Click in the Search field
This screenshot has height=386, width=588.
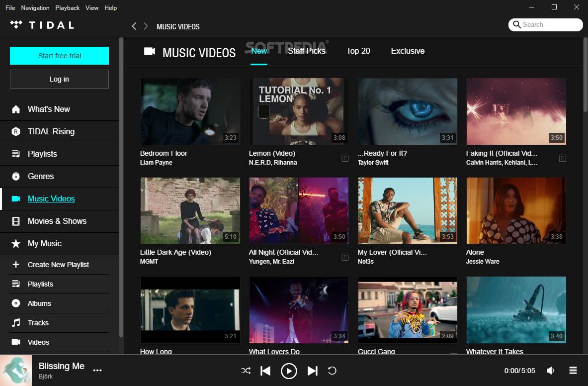coord(546,25)
